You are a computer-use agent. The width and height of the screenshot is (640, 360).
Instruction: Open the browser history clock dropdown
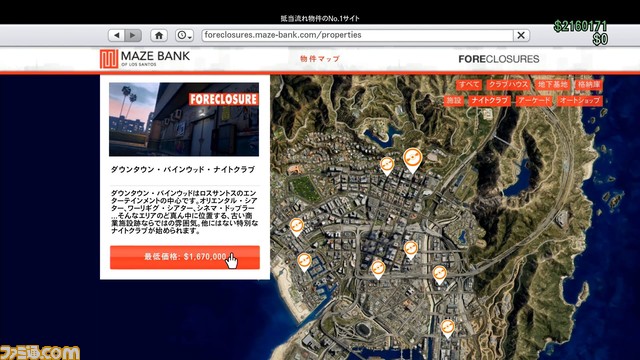tap(184, 35)
